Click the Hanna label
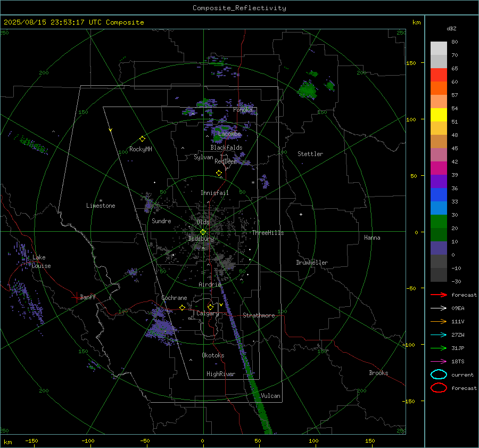479x448 pixels. coord(372,238)
